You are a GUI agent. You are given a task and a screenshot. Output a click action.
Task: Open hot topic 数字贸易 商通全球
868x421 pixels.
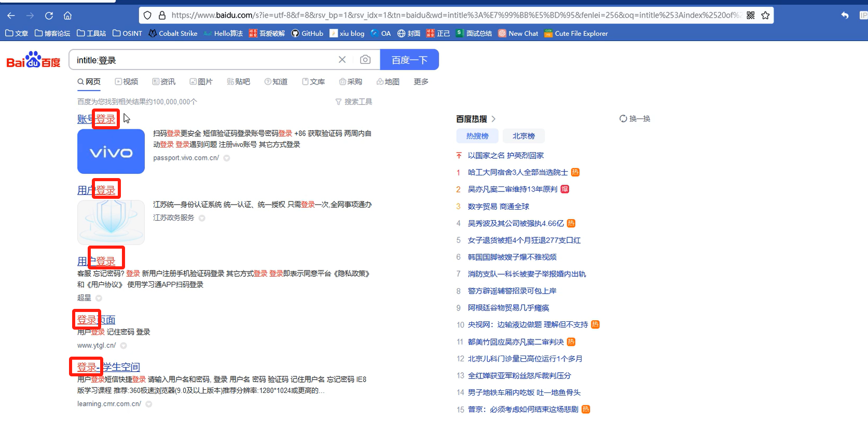click(499, 207)
